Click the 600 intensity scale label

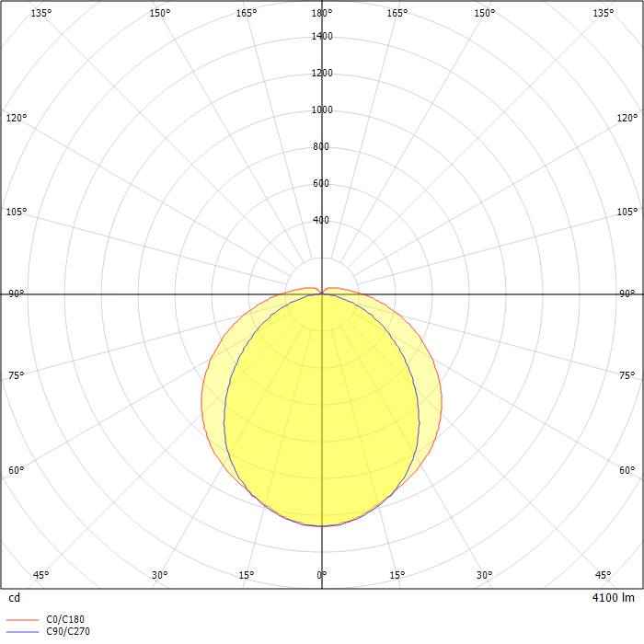[x=321, y=183]
